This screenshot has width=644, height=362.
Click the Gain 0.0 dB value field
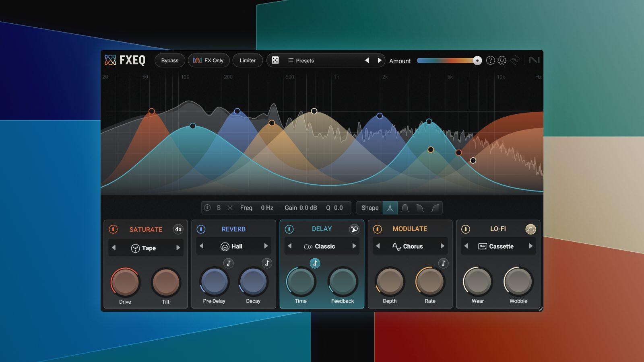click(308, 208)
